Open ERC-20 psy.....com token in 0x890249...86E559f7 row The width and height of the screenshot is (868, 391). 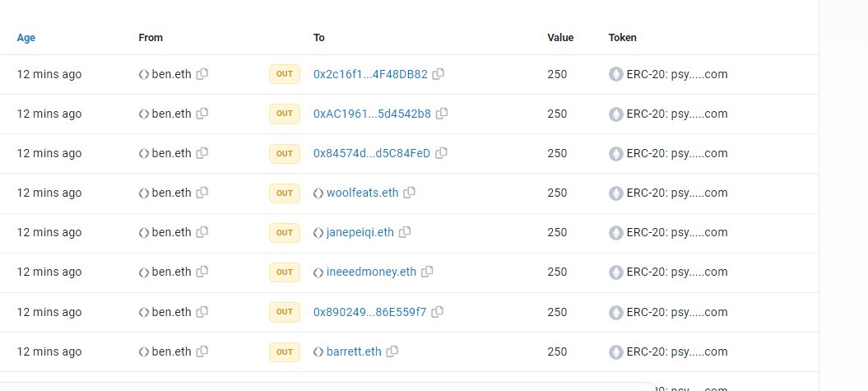(x=677, y=312)
